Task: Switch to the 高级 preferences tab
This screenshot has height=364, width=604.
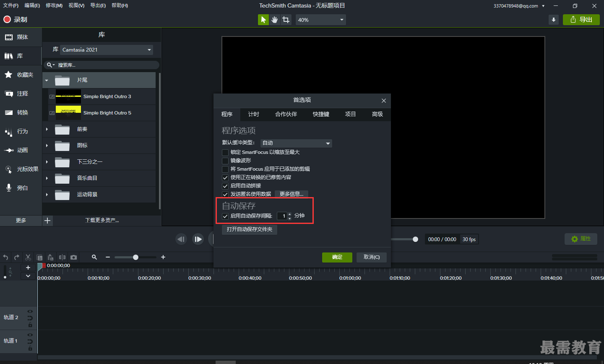Action: point(377,114)
